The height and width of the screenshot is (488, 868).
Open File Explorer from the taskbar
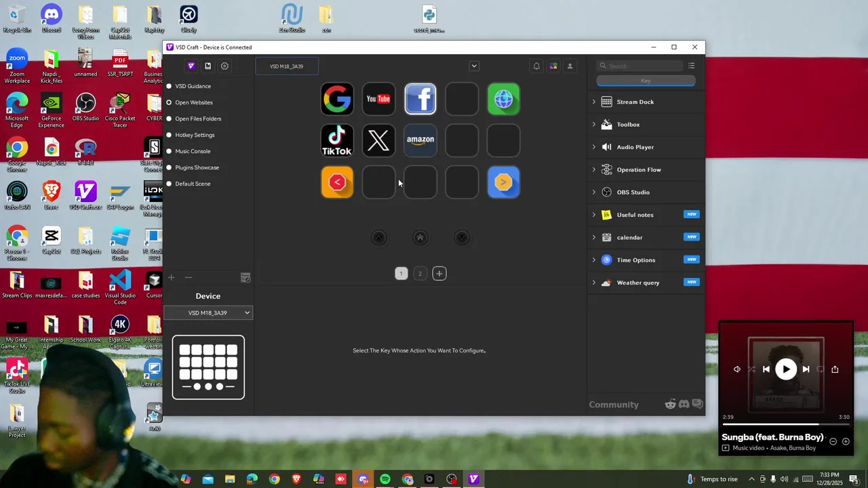coord(230,479)
